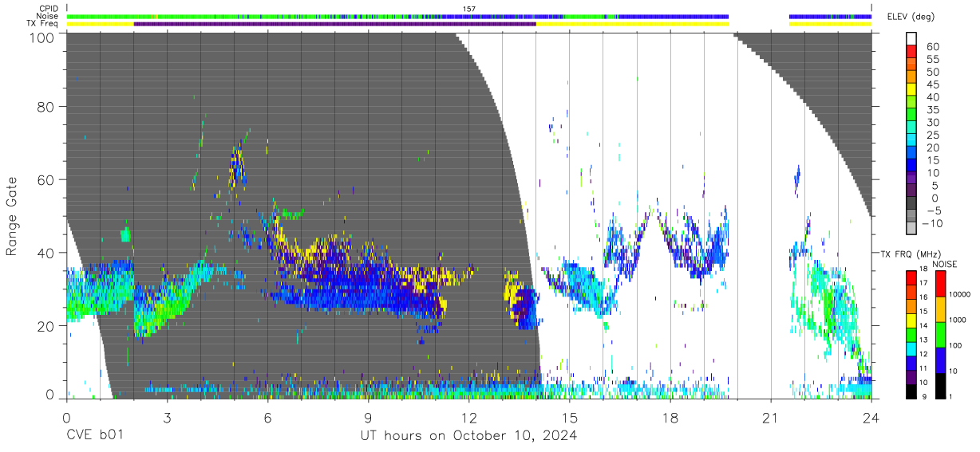Image resolution: width=980 pixels, height=452 pixels.
Task: Click the ELEV colorbar label "25"
Action: (x=934, y=136)
